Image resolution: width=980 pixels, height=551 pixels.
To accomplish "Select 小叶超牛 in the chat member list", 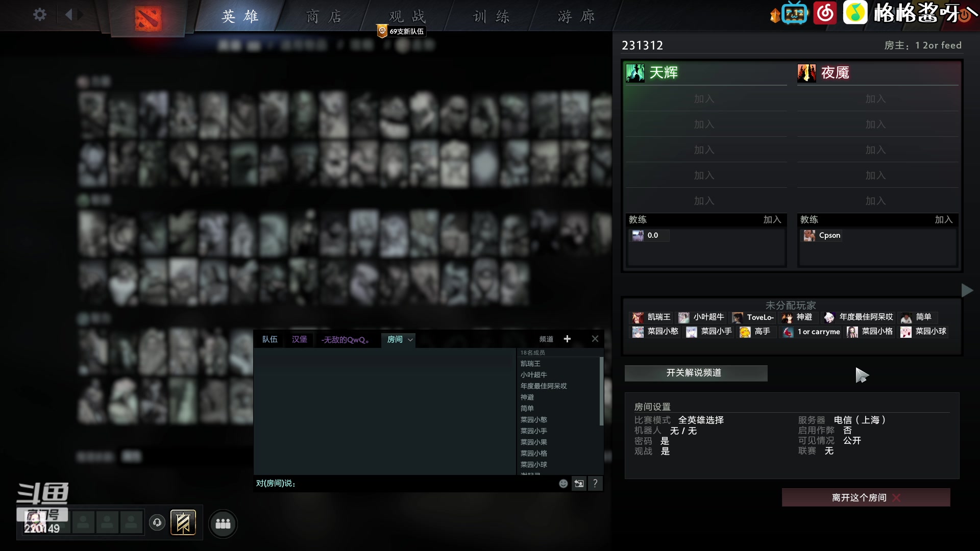I will pyautogui.click(x=534, y=375).
